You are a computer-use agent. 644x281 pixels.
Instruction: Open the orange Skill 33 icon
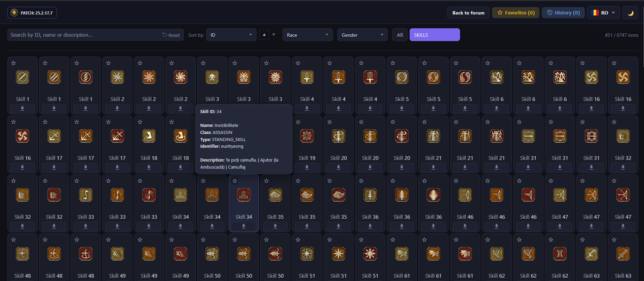[117, 195]
